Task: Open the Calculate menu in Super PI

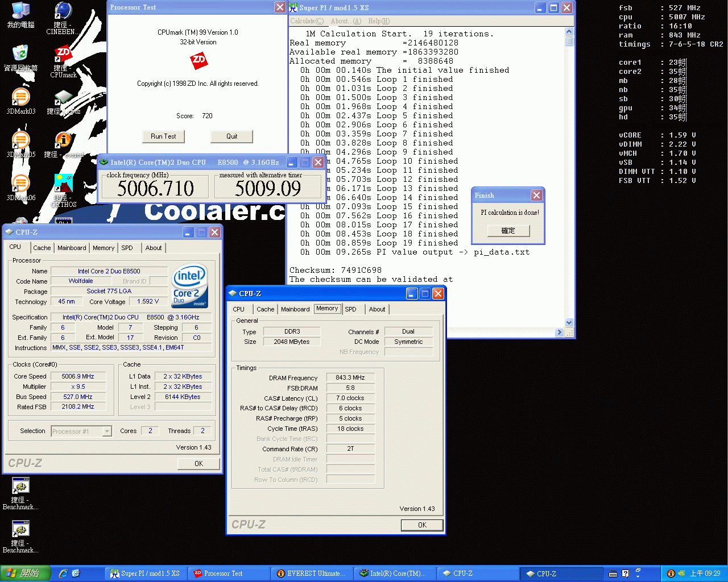Action: point(307,21)
